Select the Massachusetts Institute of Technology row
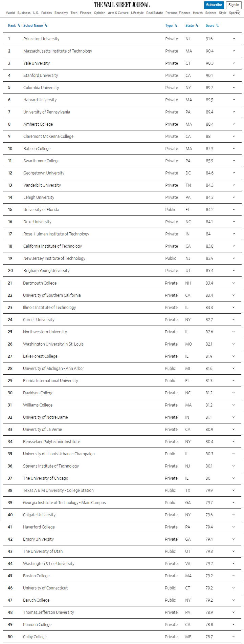Image resolution: width=244 pixels, height=644 pixels. tap(58, 51)
